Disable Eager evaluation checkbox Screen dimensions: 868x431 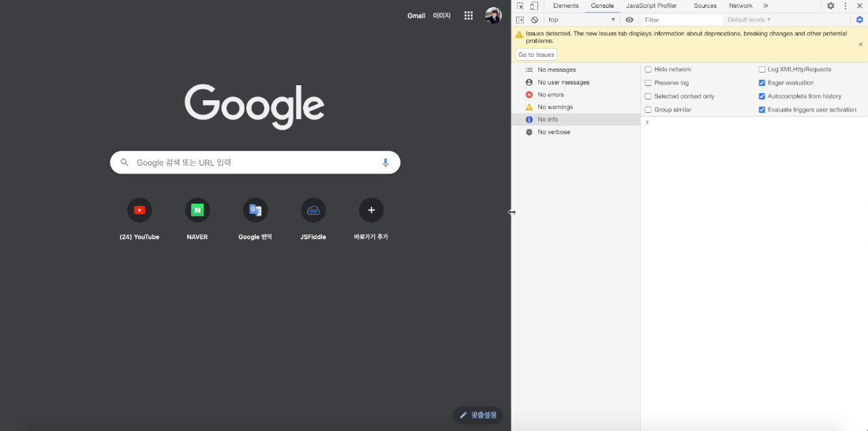761,83
